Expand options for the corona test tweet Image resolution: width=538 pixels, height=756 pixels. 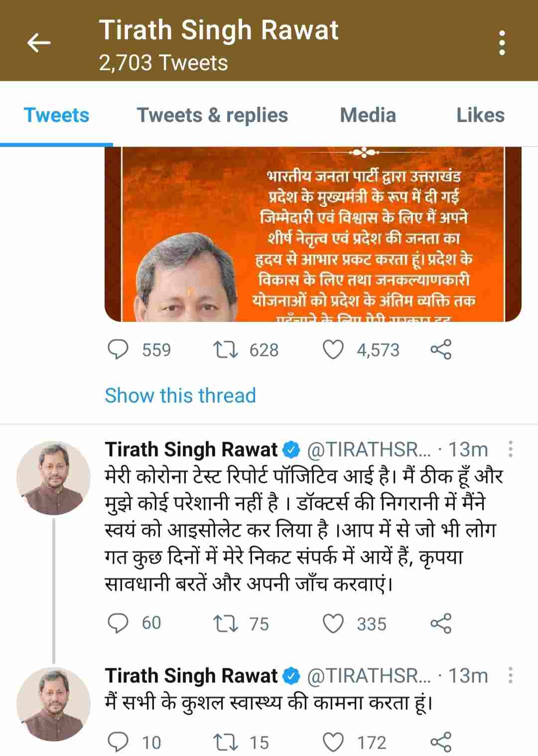click(x=511, y=450)
